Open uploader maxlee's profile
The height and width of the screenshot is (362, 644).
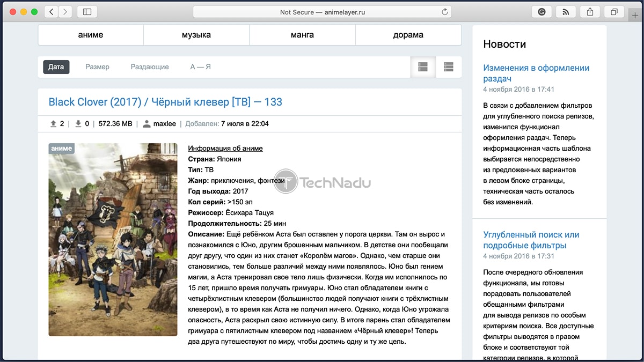pos(165,124)
